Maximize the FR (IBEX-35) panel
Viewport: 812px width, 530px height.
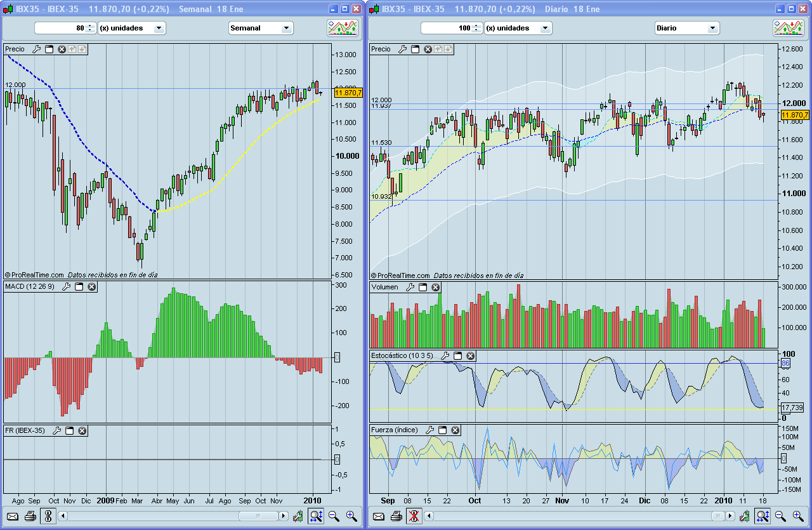click(70, 430)
